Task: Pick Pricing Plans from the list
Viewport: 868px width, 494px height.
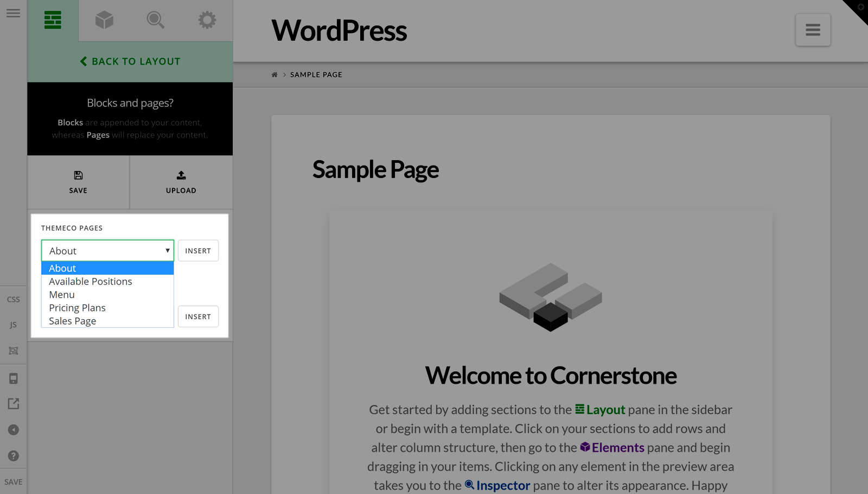Action: pos(107,308)
